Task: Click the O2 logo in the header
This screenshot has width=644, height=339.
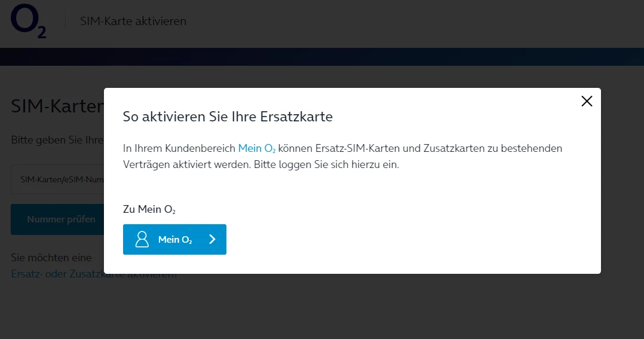Action: point(28,21)
